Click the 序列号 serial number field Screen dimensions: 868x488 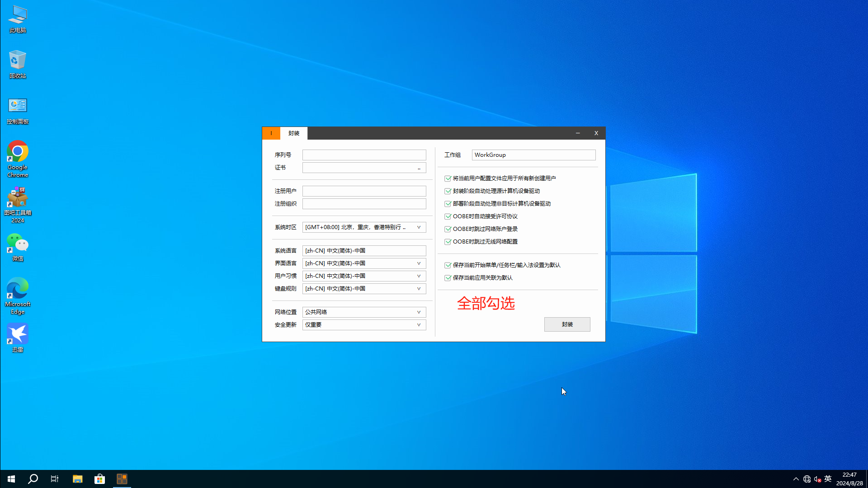364,155
